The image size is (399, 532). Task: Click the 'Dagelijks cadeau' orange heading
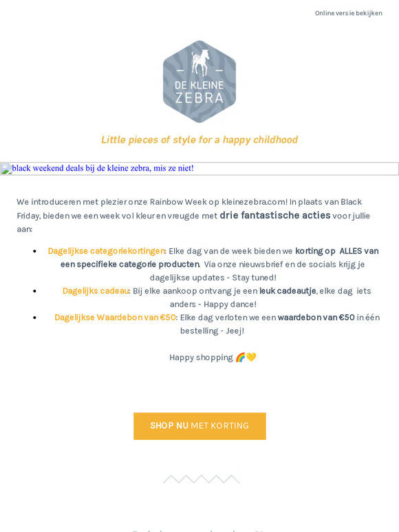96,291
